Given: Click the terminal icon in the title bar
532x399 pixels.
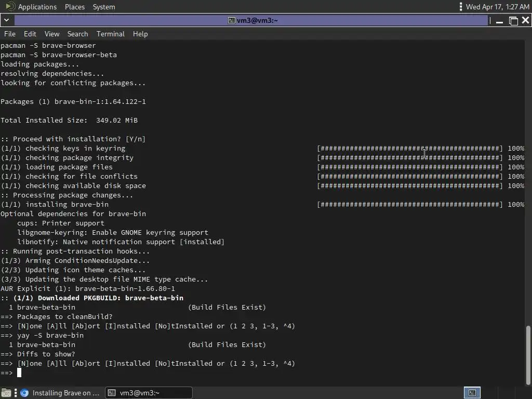Looking at the screenshot, I should (231, 20).
